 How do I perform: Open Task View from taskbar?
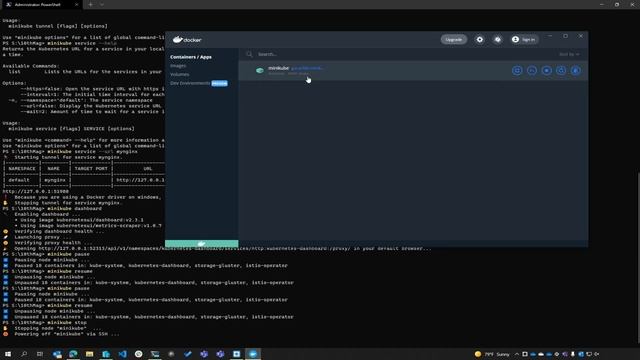40,354
